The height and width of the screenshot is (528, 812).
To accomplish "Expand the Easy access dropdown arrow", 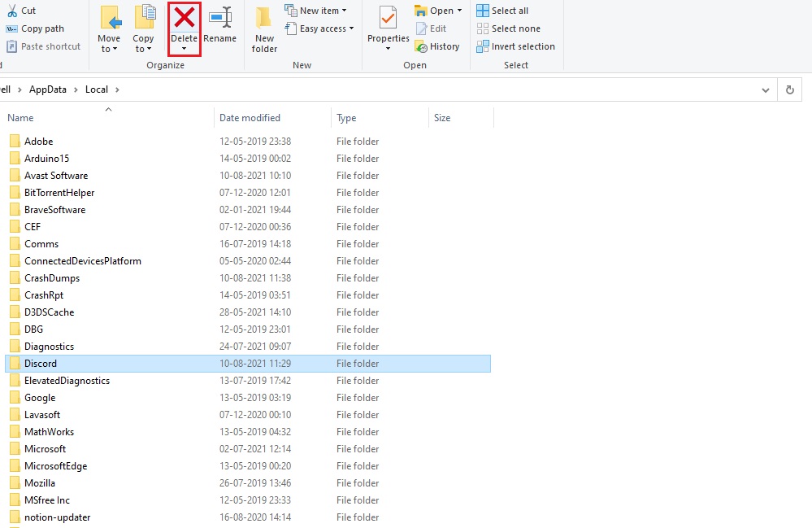I will point(352,28).
